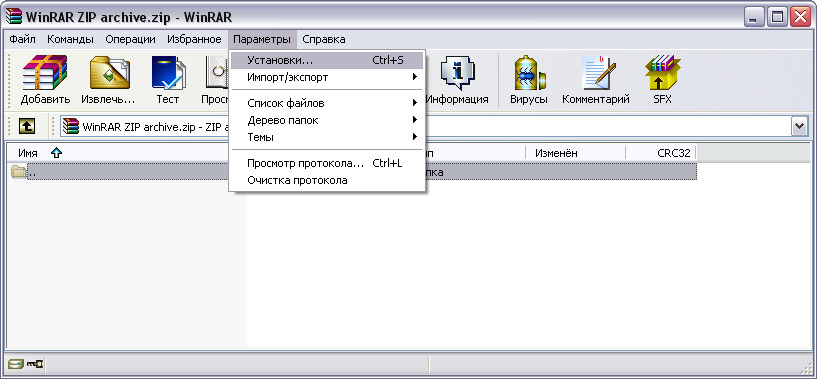
Task: Close the WinRAR window
Action: click(x=800, y=18)
